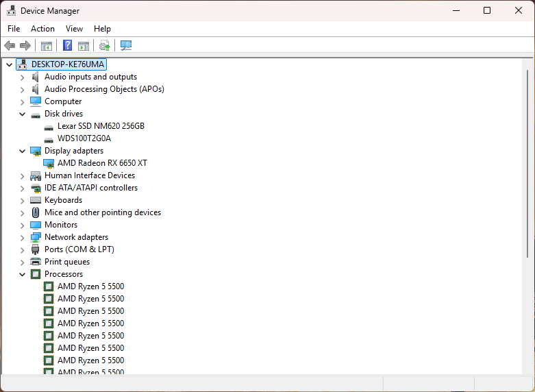Click the speaker icon beside Audio inputs and outputs
Image resolution: width=535 pixels, height=392 pixels.
click(35, 77)
